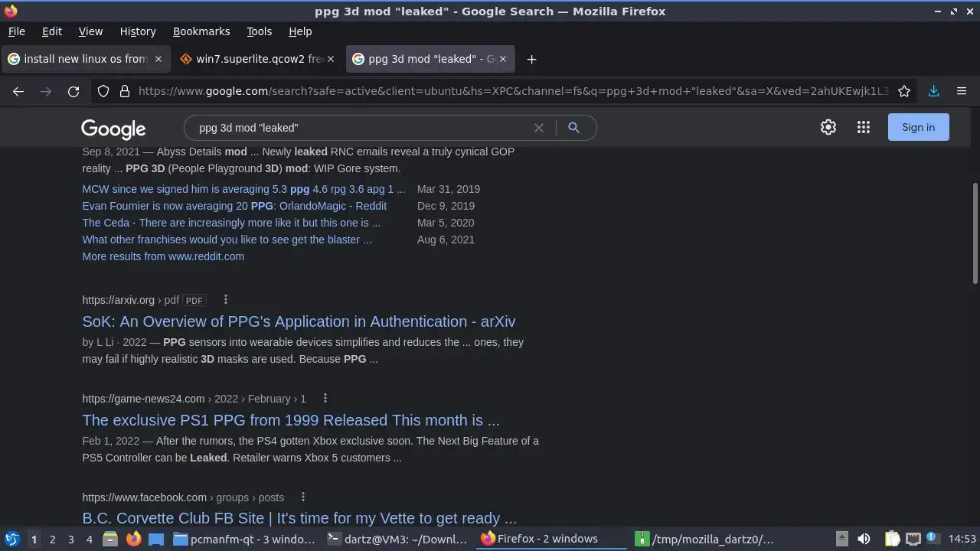Switch to pcmanfm-qt taskbar window
This screenshot has width=980, height=551.
coord(245,539)
